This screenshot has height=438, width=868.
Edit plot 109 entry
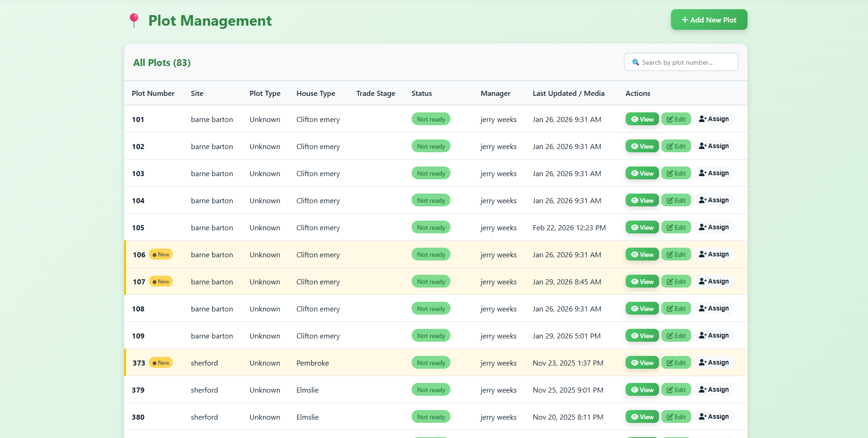(x=676, y=336)
